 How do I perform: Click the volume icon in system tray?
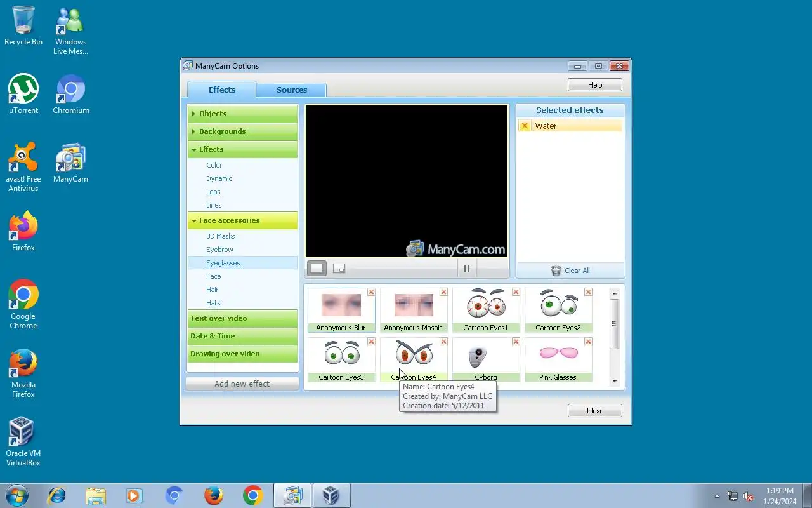click(748, 497)
